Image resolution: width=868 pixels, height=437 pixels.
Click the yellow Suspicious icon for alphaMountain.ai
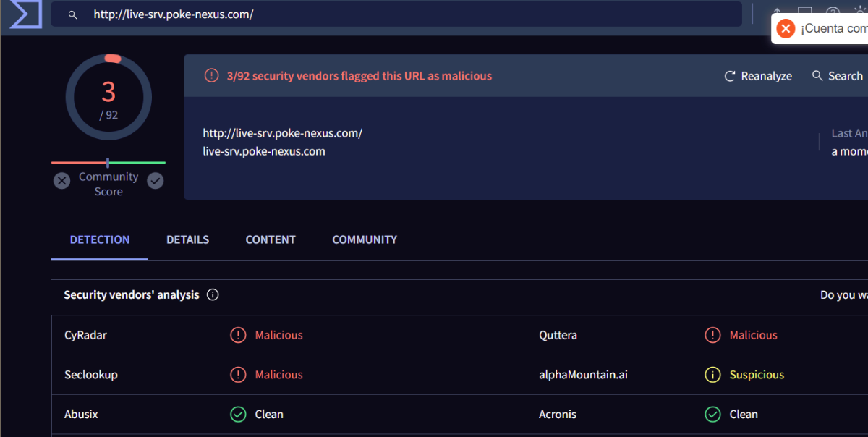712,375
